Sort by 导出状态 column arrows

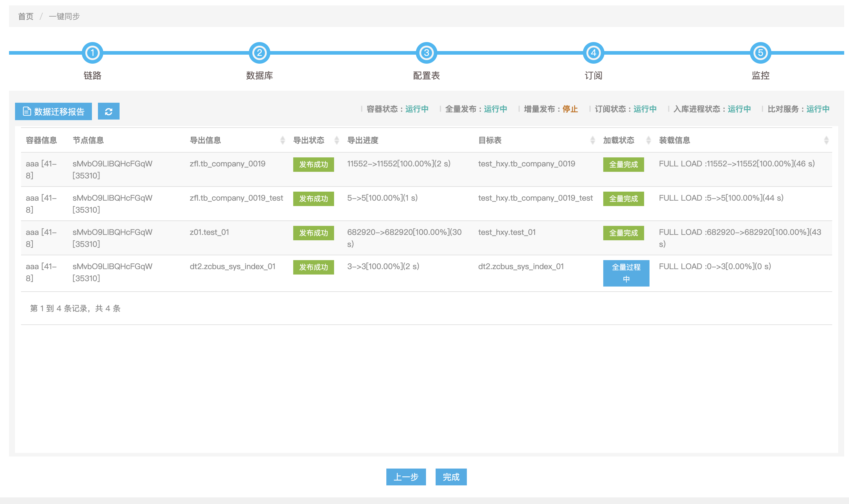click(x=336, y=140)
